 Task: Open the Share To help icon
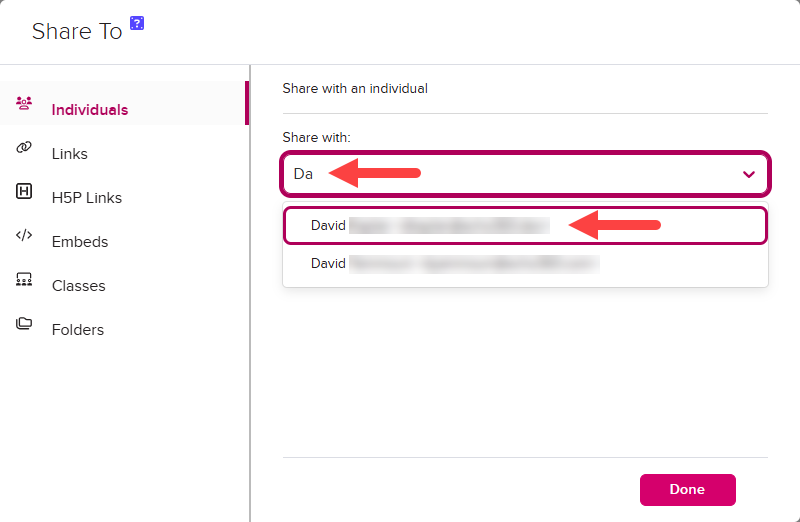pos(137,24)
